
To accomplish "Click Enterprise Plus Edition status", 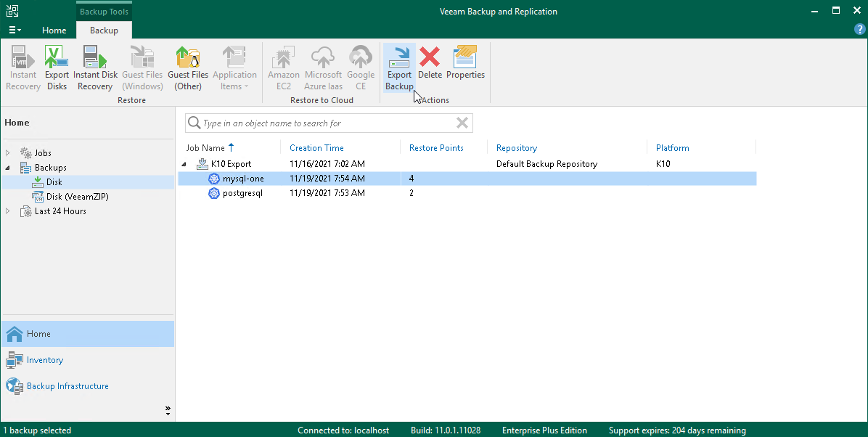I will click(545, 430).
